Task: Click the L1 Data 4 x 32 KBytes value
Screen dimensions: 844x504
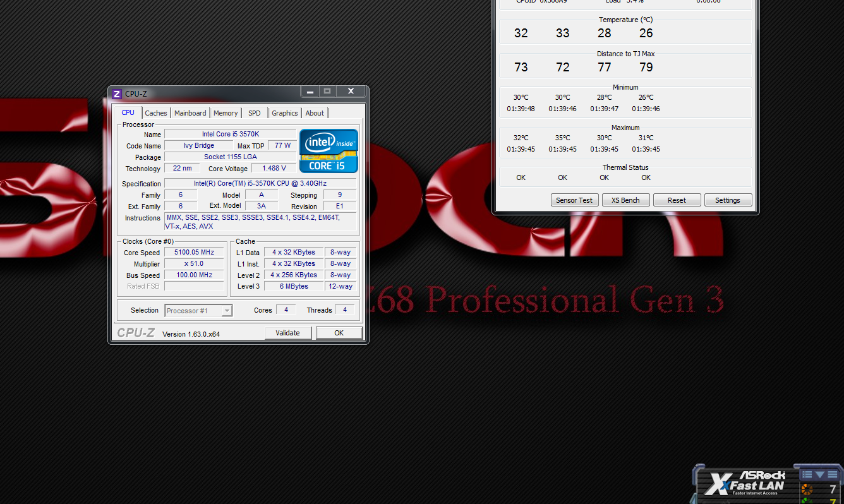Action: click(x=294, y=252)
